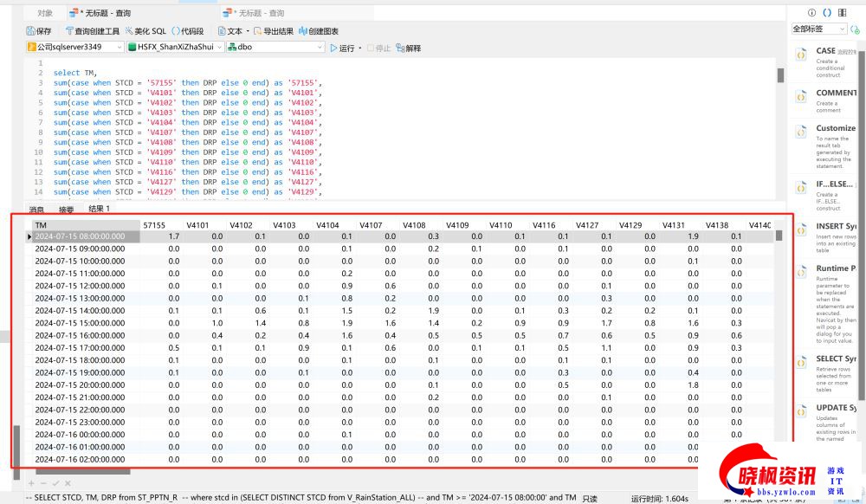Screen dimensions: 866x504
Task: Click Create Chart (创建图表)
Action: click(319, 31)
